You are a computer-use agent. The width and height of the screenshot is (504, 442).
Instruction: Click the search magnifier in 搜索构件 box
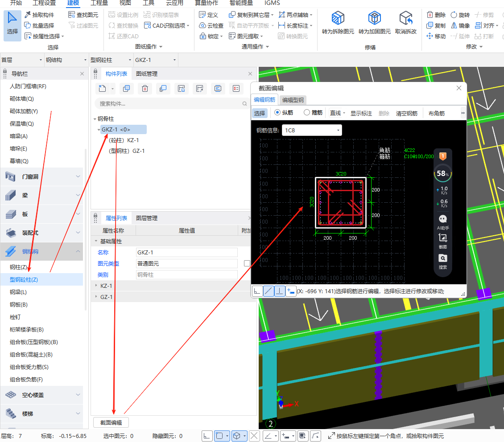click(x=244, y=104)
